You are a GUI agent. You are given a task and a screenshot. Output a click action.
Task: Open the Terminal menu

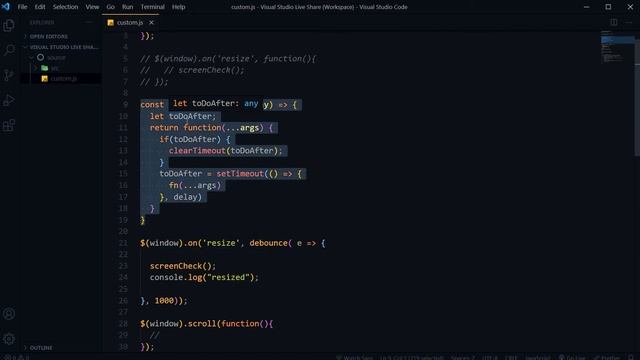[152, 7]
